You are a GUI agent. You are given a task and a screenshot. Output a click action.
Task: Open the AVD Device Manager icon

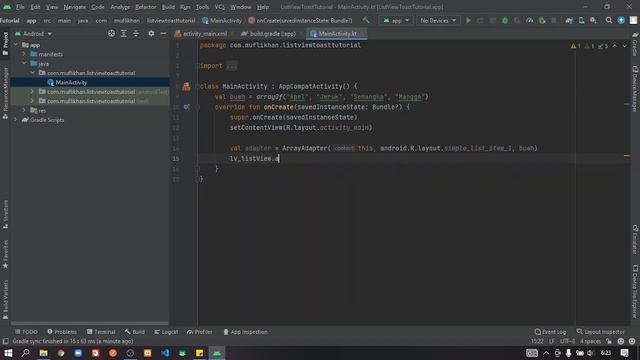point(581,20)
